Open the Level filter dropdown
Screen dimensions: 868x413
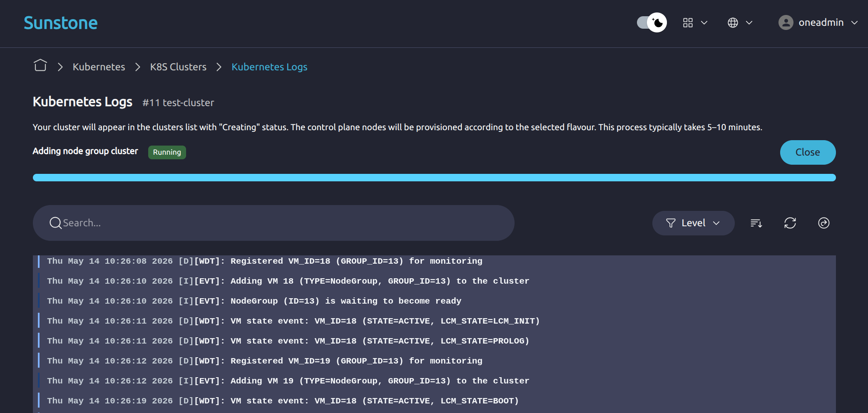(693, 223)
